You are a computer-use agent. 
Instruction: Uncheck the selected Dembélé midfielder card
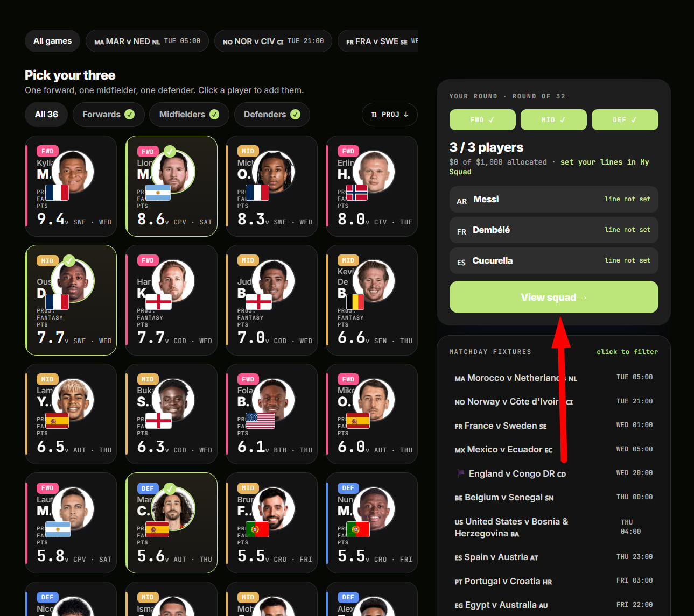(x=69, y=260)
